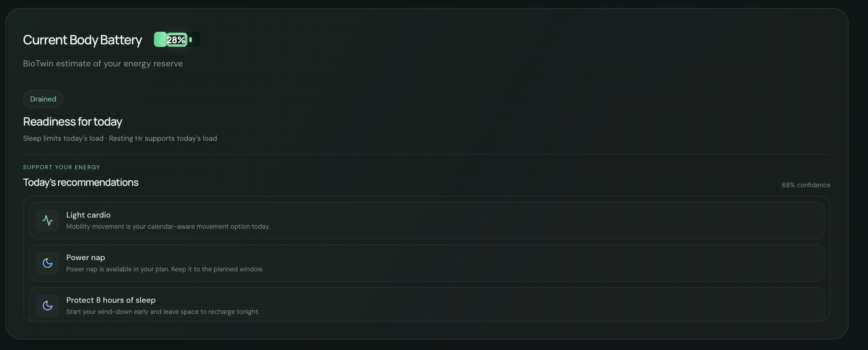The height and width of the screenshot is (350, 868).
Task: Open the Power nap recommendation card
Action: pyautogui.click(x=426, y=263)
